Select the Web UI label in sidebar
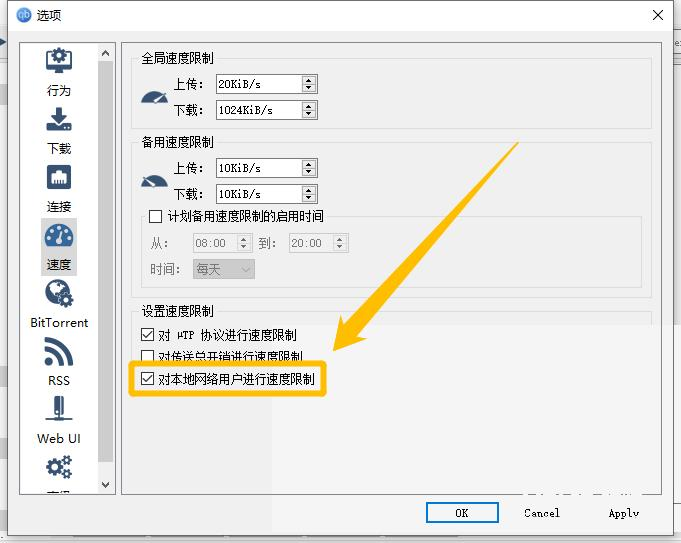This screenshot has width=681, height=543. click(59, 438)
